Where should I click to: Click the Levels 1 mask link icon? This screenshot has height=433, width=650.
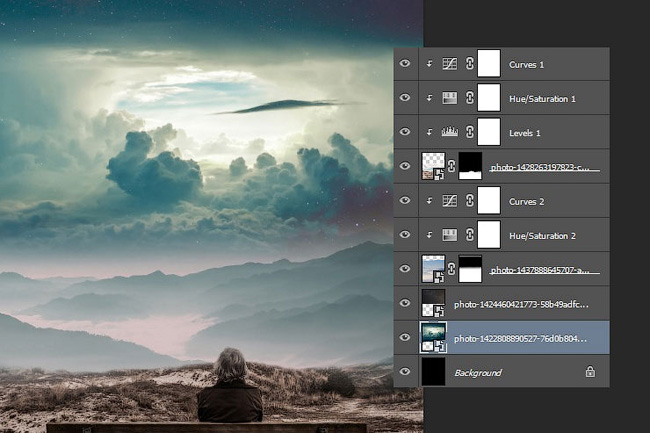coord(469,132)
